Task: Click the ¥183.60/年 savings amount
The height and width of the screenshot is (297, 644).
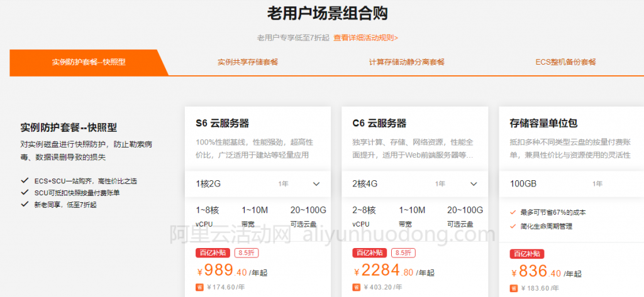Action: (540, 288)
